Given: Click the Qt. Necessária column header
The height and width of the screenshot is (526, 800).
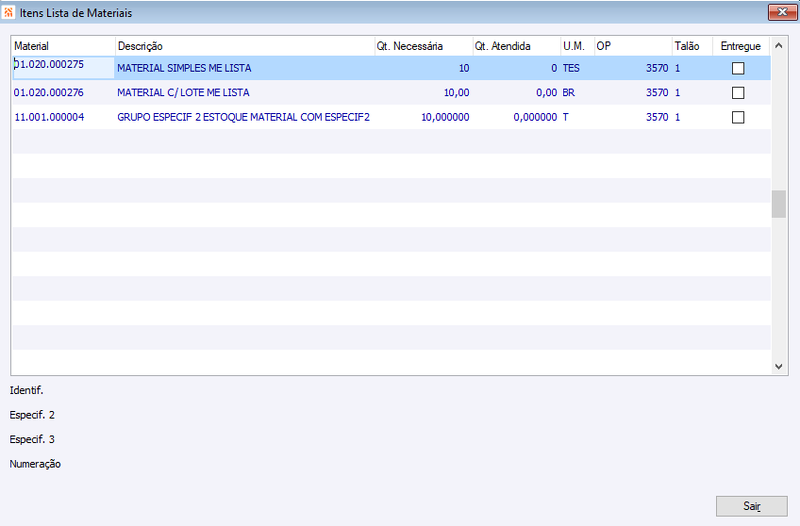Looking at the screenshot, I should click(x=423, y=46).
